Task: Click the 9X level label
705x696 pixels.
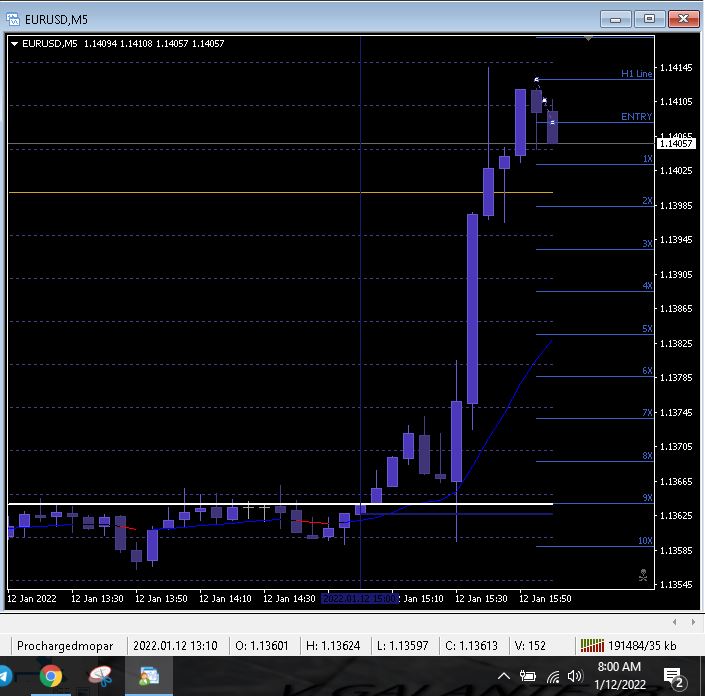Action: (647, 498)
